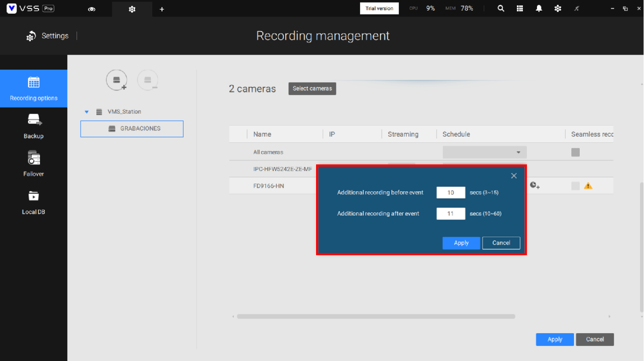The image size is (644, 361).
Task: Edit additional recording before event field
Action: pyautogui.click(x=451, y=193)
